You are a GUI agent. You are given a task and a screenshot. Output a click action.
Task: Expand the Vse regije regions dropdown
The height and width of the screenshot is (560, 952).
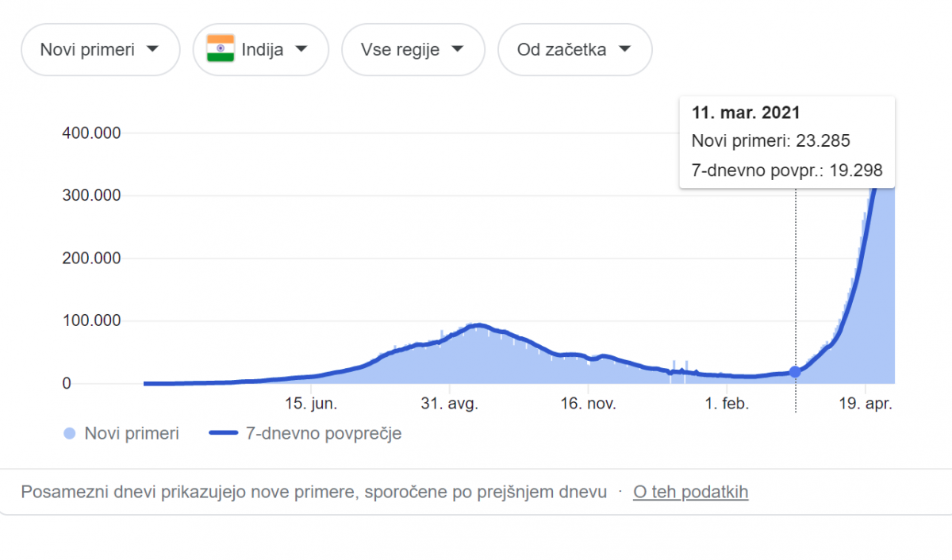[x=413, y=50]
